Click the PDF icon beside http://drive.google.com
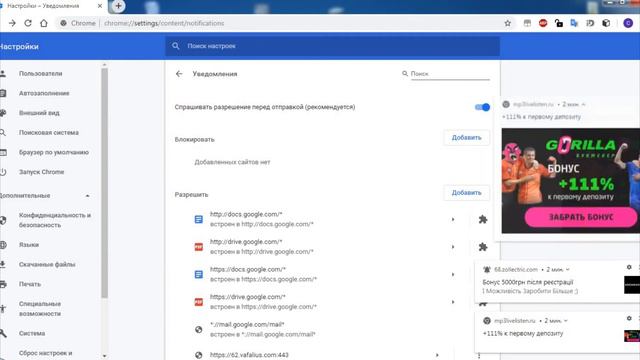This screenshot has width=640, height=360. click(x=198, y=247)
